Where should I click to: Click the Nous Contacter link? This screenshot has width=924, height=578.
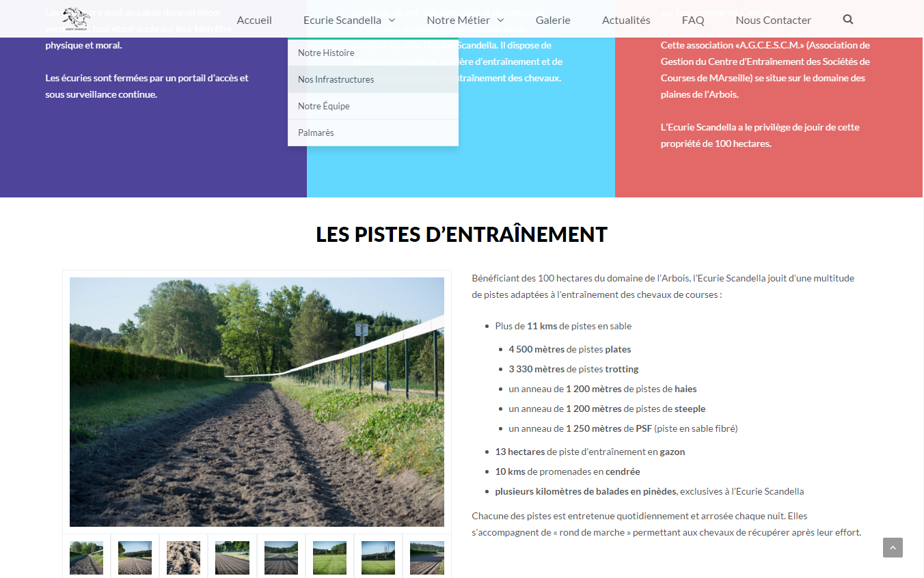point(773,20)
